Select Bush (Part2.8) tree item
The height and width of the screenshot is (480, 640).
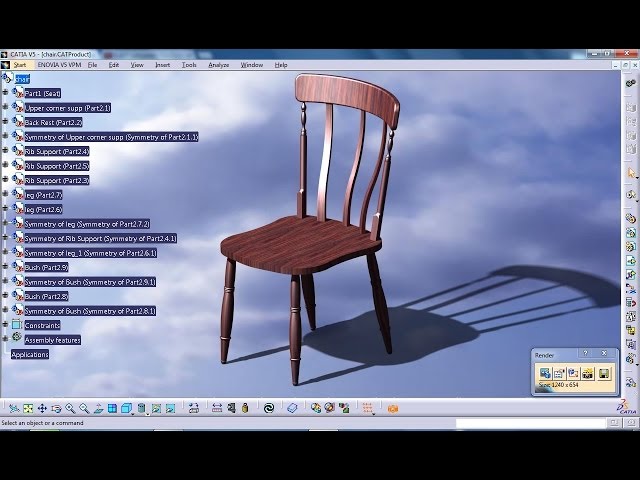point(46,296)
